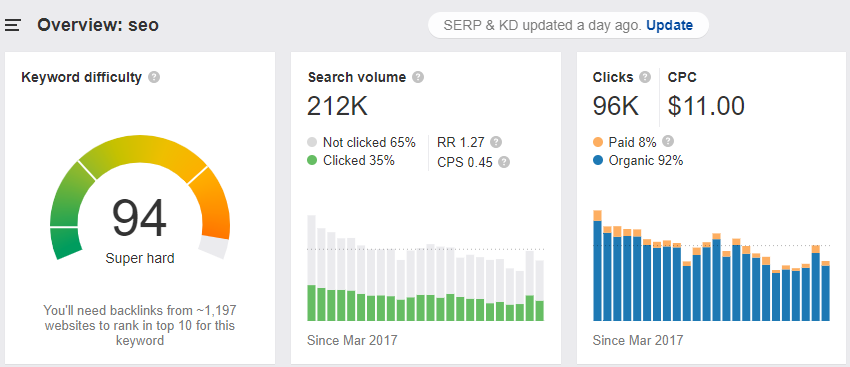Click the Organic 92% label
Viewport: 850px width, 367px height.
(x=646, y=161)
